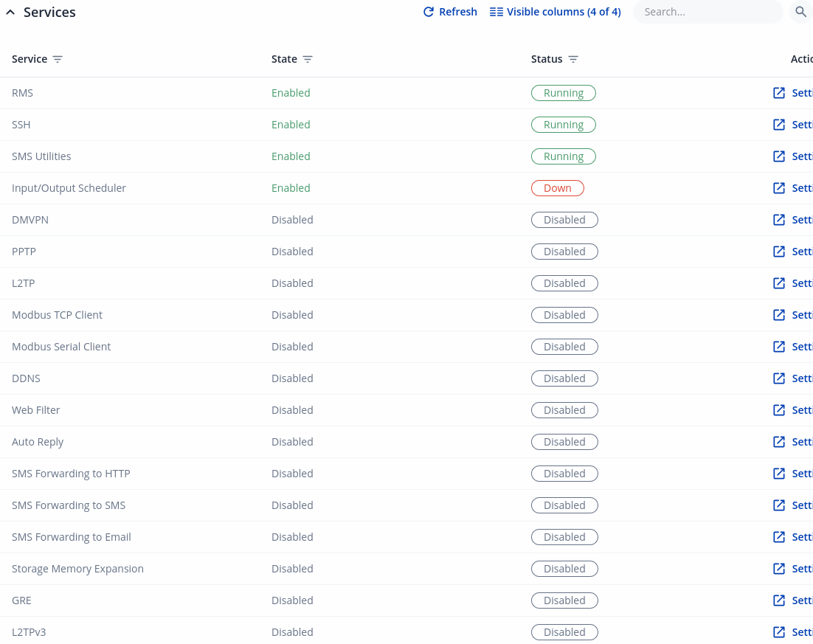This screenshot has height=644, width=813.
Task: Click the Service column header
Action: 30,59
